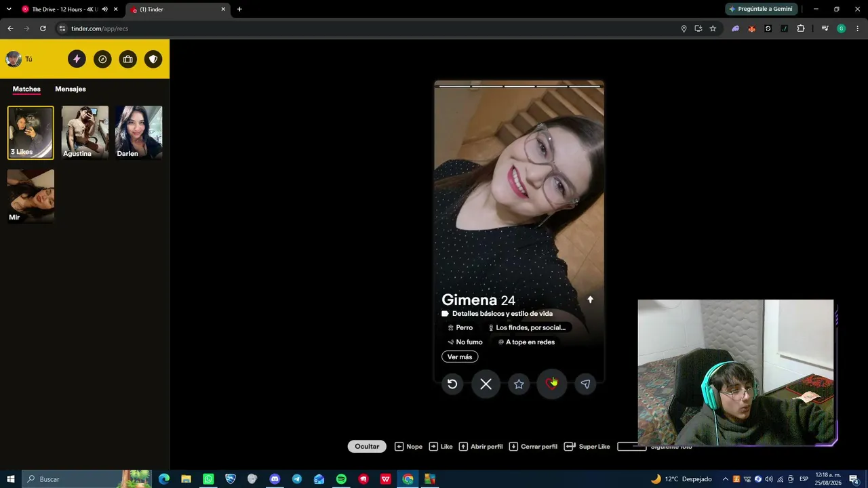Image resolution: width=868 pixels, height=488 pixels.
Task: Click the Ocultar shortcuts button
Action: pyautogui.click(x=367, y=447)
